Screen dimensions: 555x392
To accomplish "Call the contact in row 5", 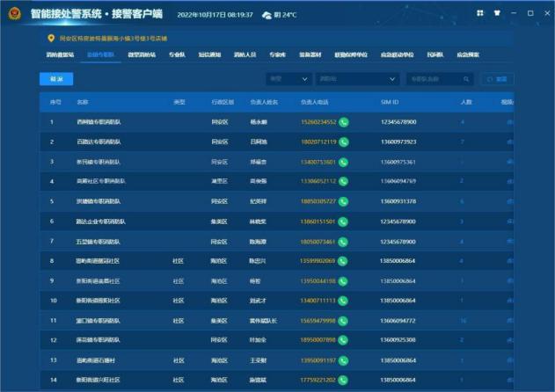I will point(343,201).
